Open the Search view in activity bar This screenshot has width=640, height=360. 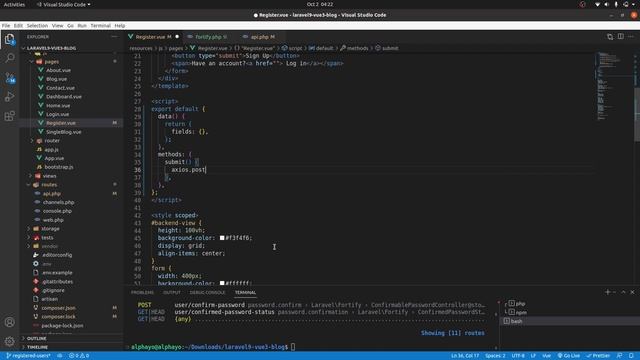pos(9,58)
